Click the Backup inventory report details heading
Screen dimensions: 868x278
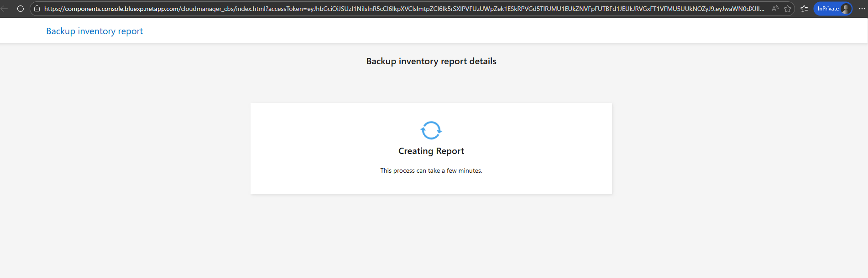tap(431, 61)
